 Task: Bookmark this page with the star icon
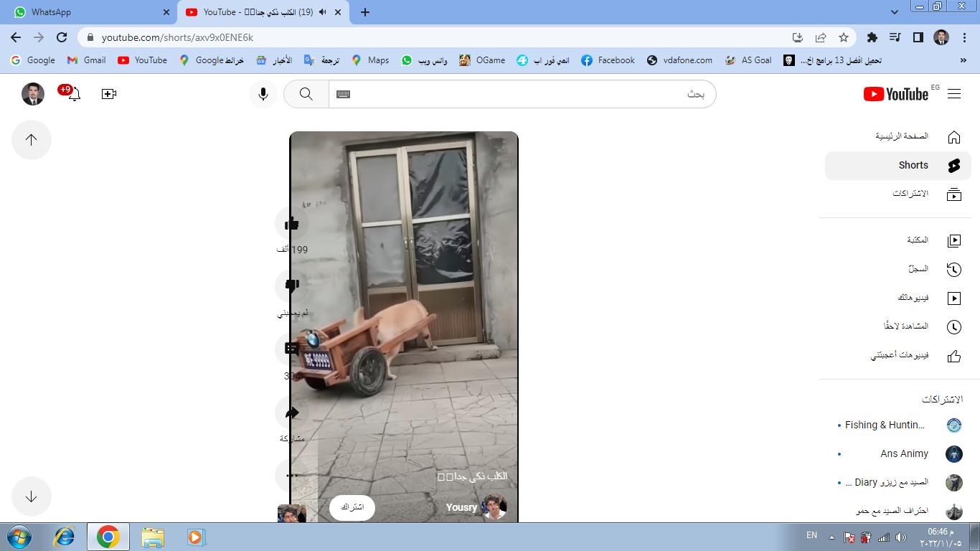(x=844, y=37)
